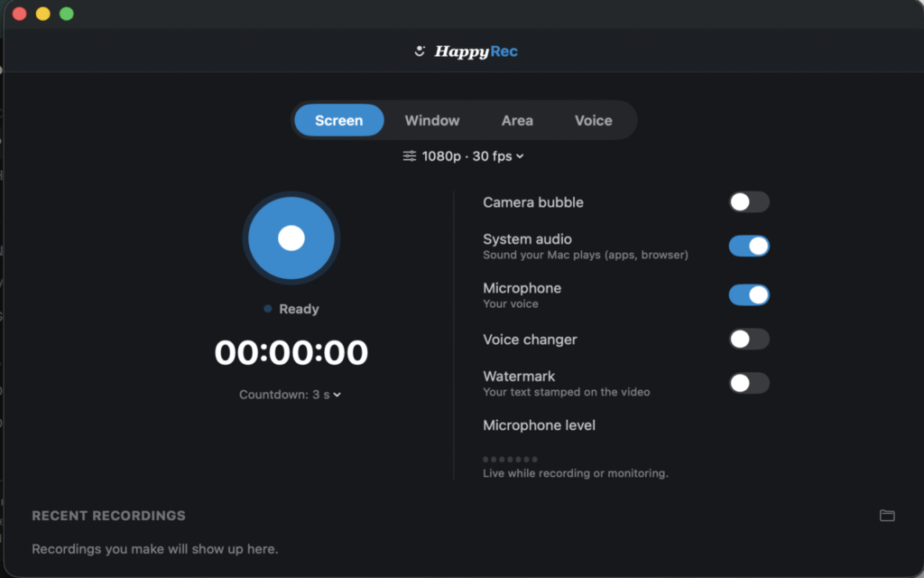Screen dimensions: 924x578
Task: Minimize the window with the yellow button
Action: pos(43,14)
